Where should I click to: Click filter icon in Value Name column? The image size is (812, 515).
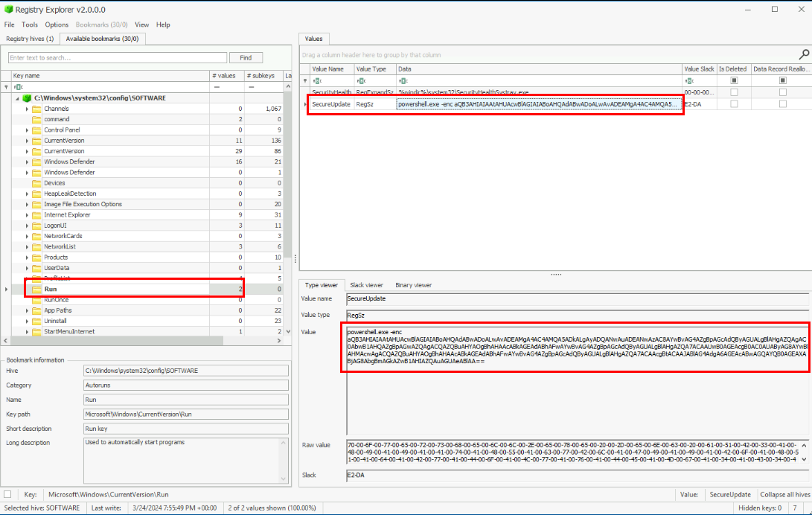(317, 80)
